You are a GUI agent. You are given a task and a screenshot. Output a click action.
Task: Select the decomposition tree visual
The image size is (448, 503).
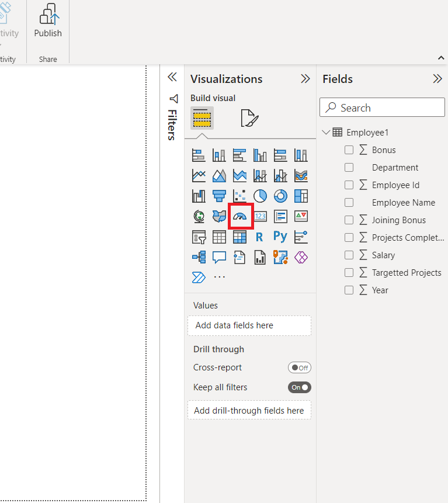pos(199,257)
